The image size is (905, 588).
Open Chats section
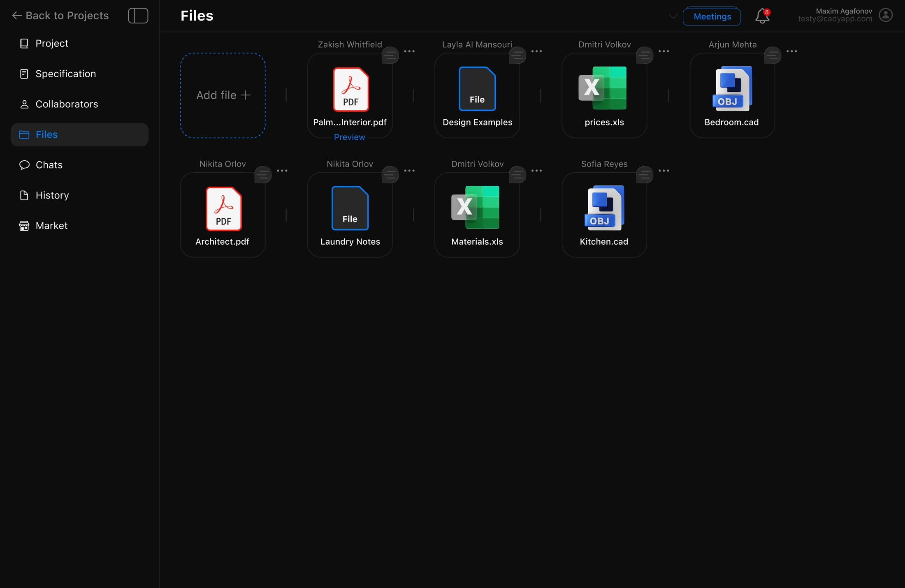click(x=79, y=165)
